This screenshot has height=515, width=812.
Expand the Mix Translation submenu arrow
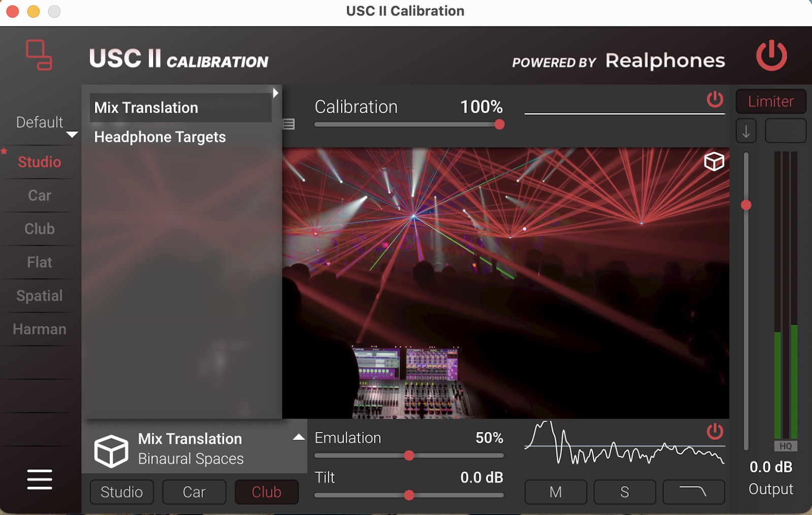point(276,93)
